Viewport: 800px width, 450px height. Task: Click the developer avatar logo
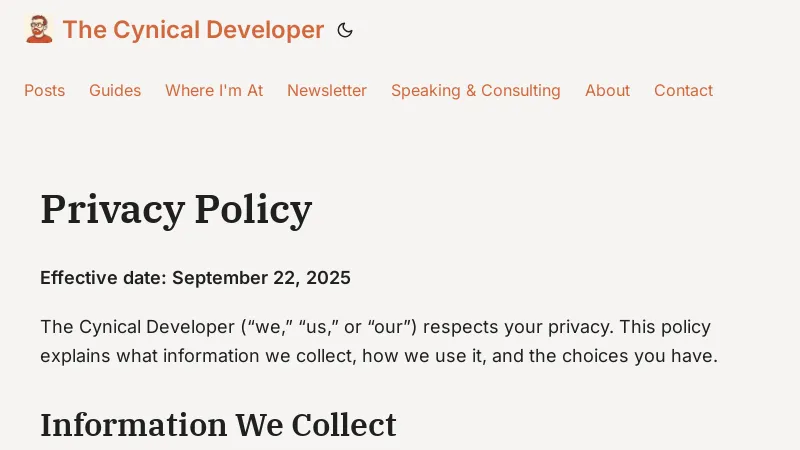click(x=39, y=30)
